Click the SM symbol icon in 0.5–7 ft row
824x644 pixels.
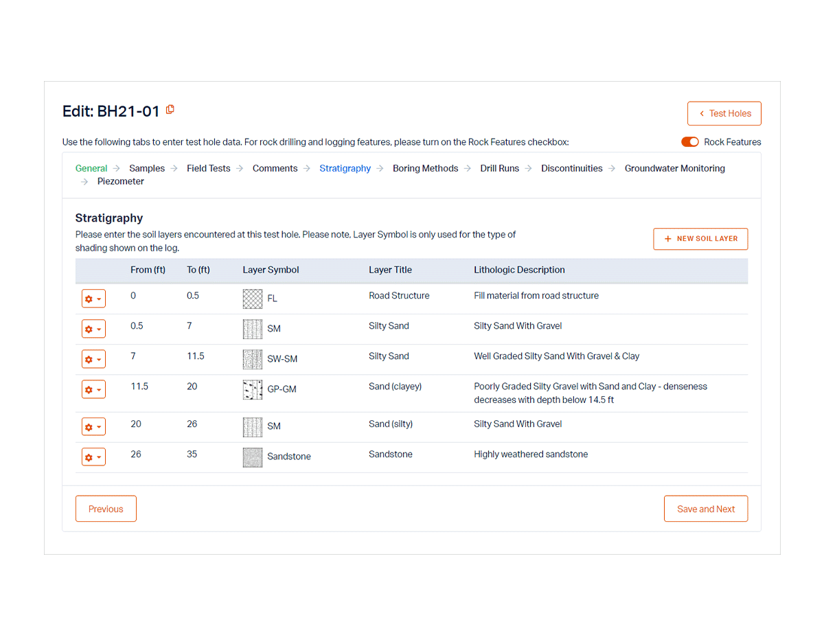coord(253,329)
